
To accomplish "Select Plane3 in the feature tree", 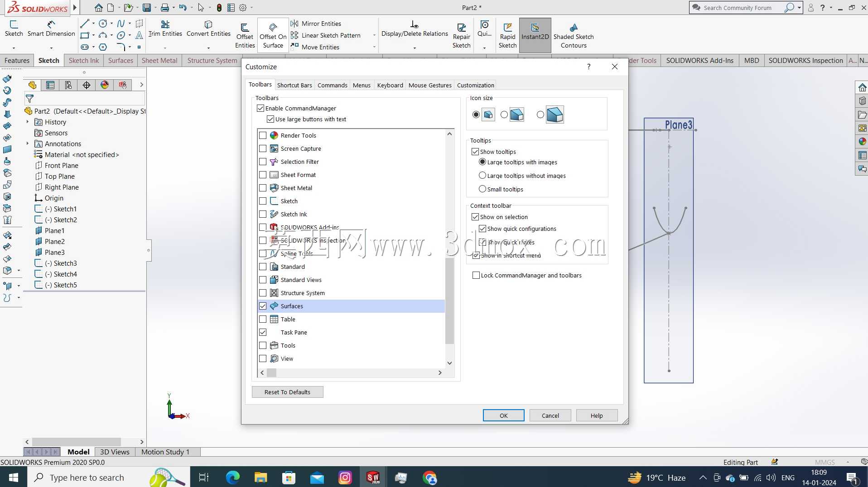I will coord(54,252).
